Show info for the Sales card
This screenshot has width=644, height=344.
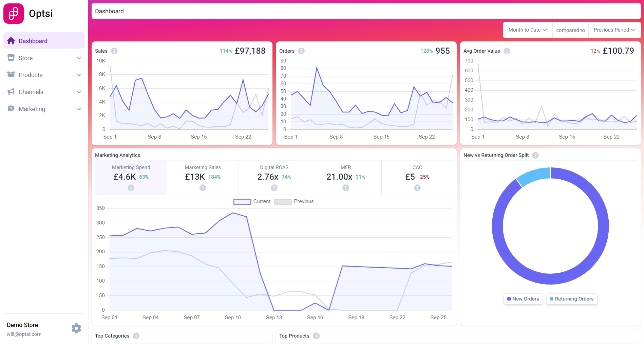114,51
